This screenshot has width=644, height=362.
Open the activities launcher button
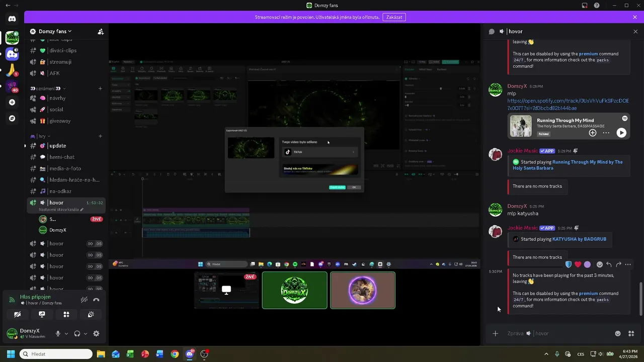[x=66, y=314]
